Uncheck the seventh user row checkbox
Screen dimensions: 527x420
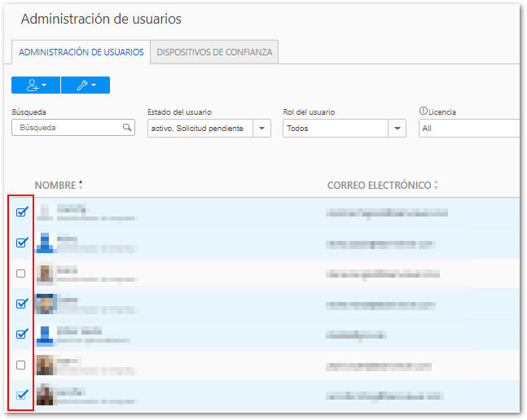[x=21, y=395]
